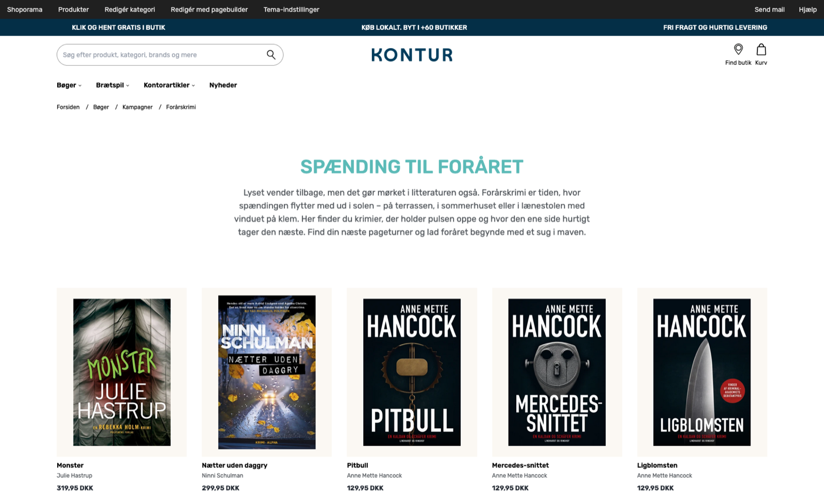The height and width of the screenshot is (504, 824).
Task: Open Produkter in the admin bar
Action: click(x=74, y=9)
